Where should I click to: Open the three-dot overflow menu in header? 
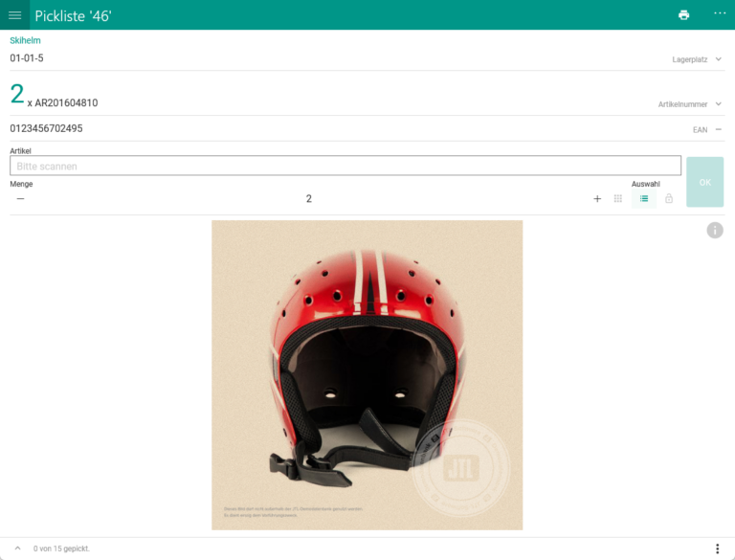click(719, 13)
